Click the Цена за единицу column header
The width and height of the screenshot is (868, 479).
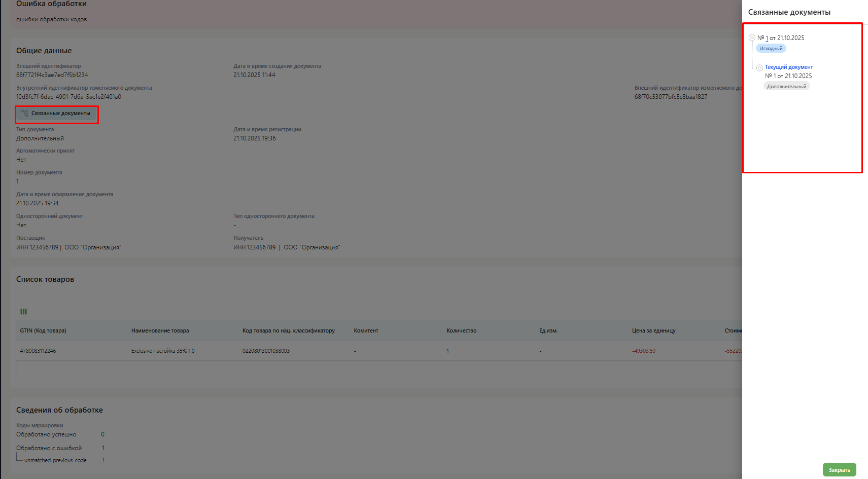point(653,330)
